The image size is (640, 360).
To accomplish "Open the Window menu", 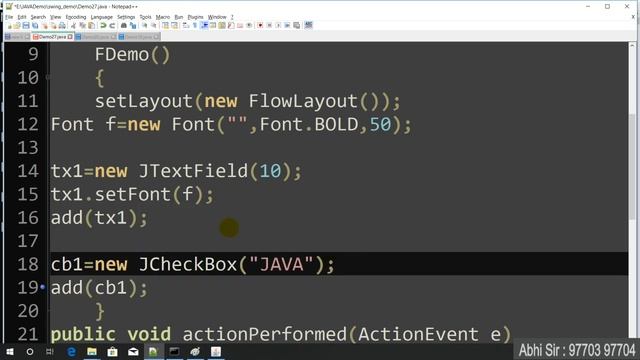I will 217,17.
